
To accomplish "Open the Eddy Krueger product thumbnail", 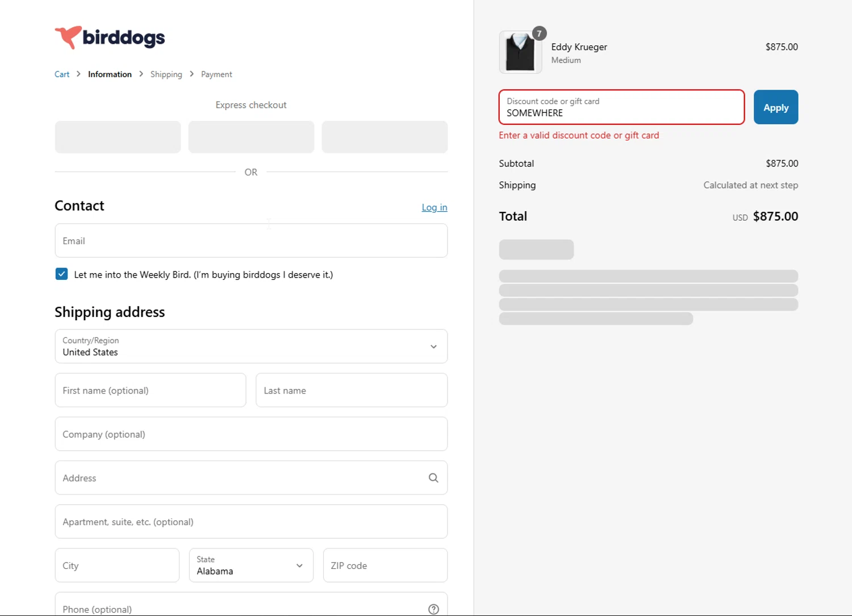I will (x=520, y=52).
